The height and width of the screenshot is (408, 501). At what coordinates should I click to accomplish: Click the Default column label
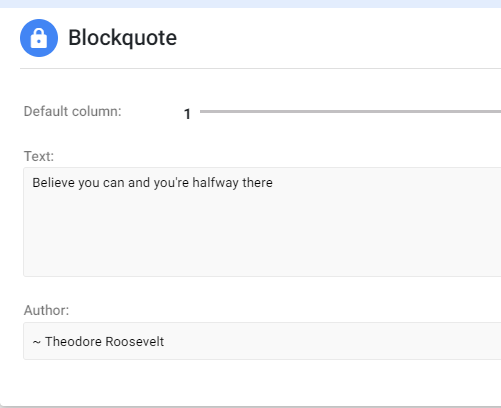73,111
